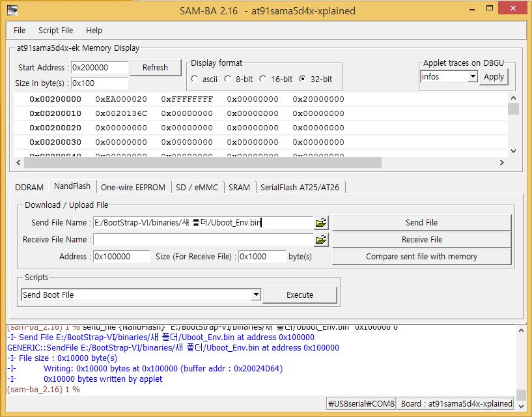This screenshot has width=532, height=417.
Task: Click memory display scroll up arrow
Action: pyautogui.click(x=513, y=98)
